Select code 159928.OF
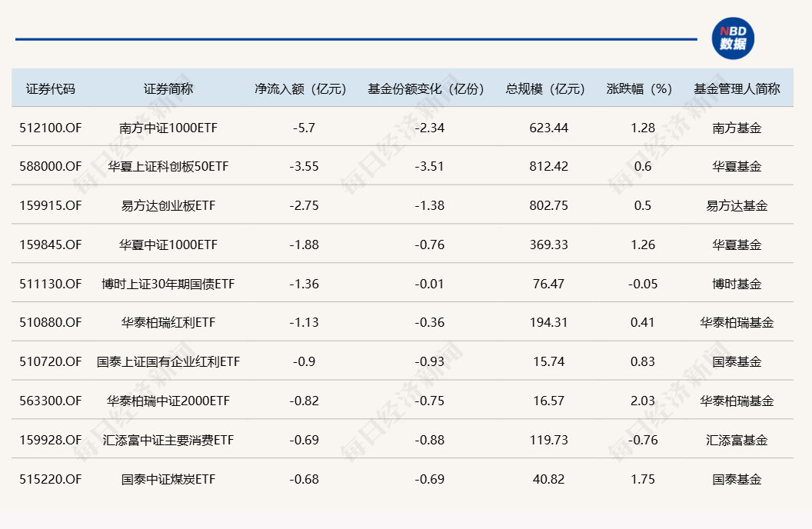Image resolution: width=812 pixels, height=529 pixels. (x=51, y=440)
